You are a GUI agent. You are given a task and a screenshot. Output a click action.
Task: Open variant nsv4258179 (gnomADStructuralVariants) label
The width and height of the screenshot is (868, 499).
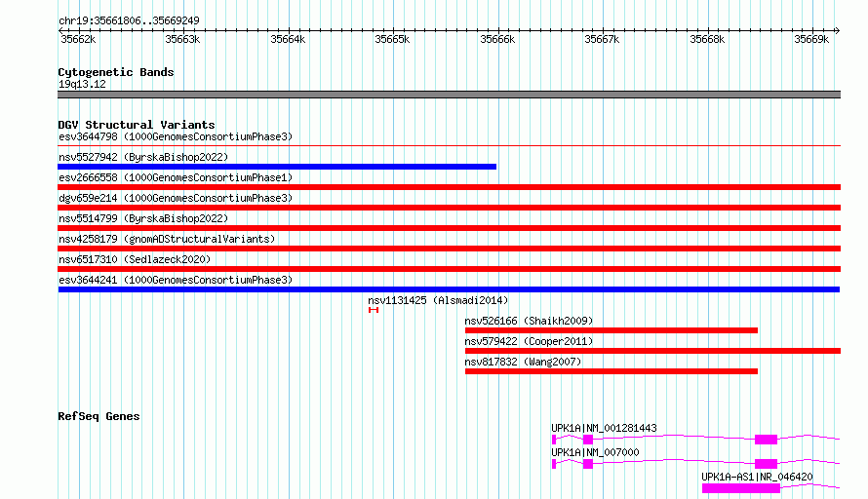(167, 239)
